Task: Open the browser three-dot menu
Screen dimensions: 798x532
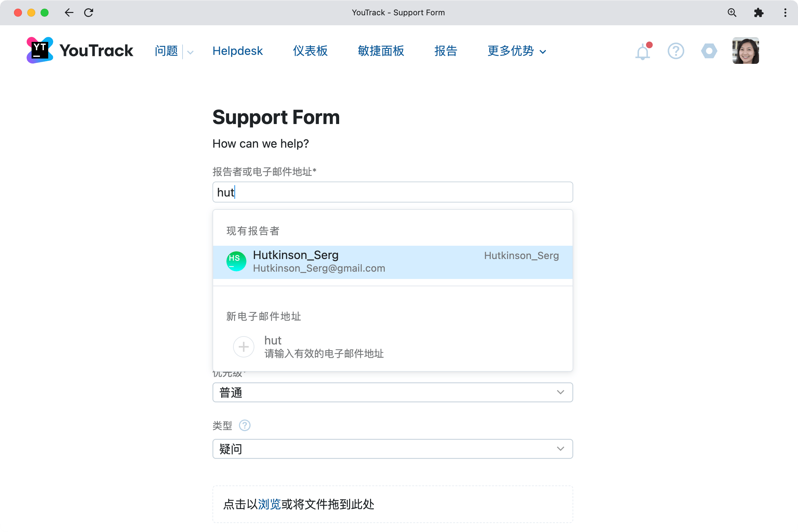Action: point(785,13)
